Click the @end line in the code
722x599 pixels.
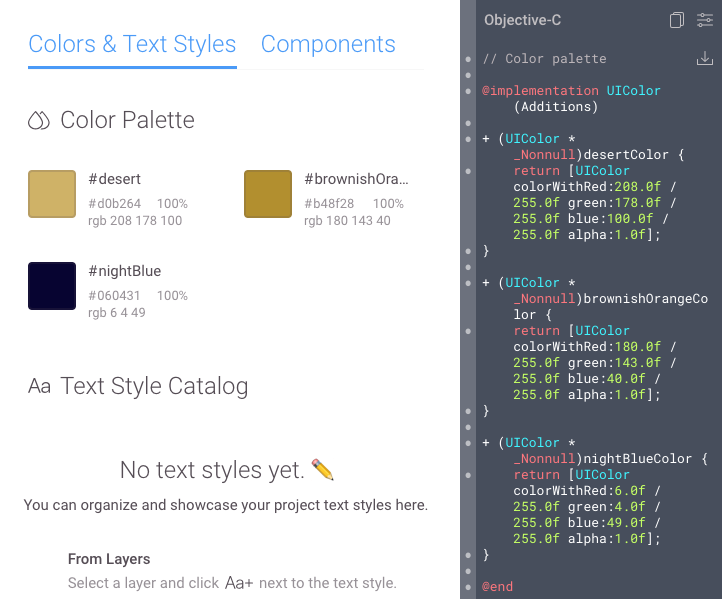497,587
